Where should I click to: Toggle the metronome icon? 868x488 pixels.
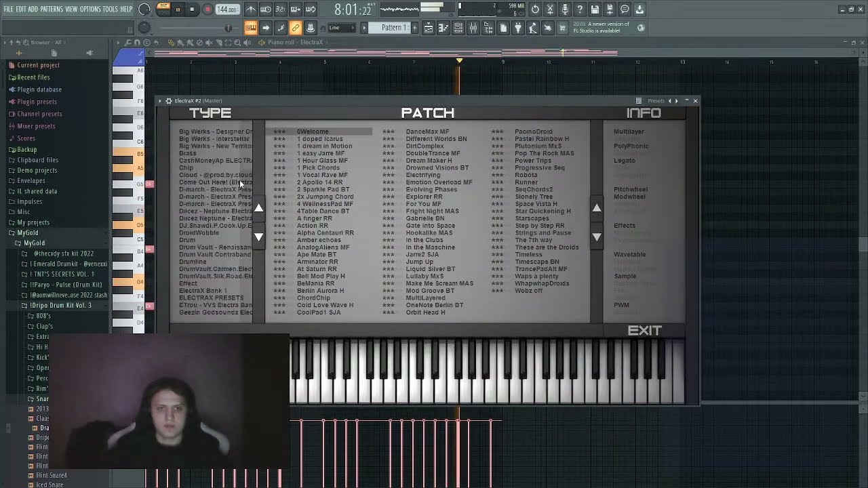pyautogui.click(x=251, y=9)
